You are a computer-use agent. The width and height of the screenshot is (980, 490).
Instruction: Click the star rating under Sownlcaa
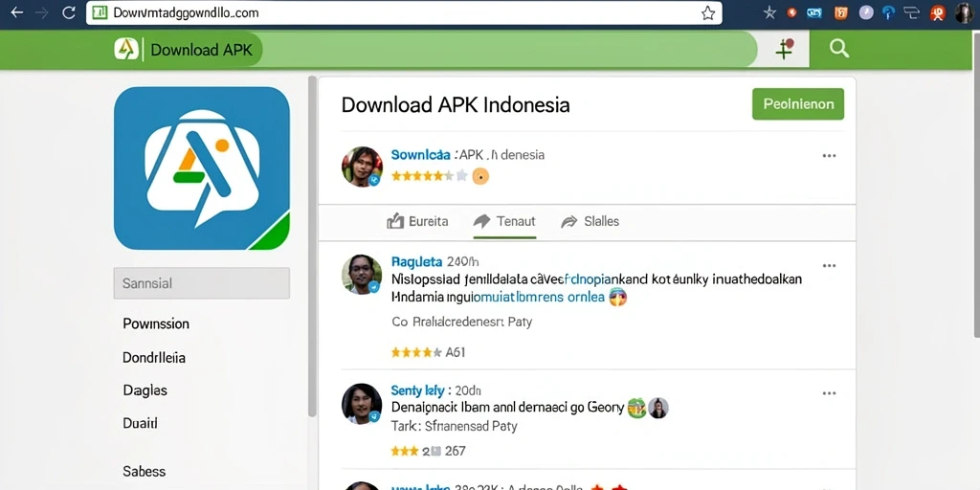point(430,176)
